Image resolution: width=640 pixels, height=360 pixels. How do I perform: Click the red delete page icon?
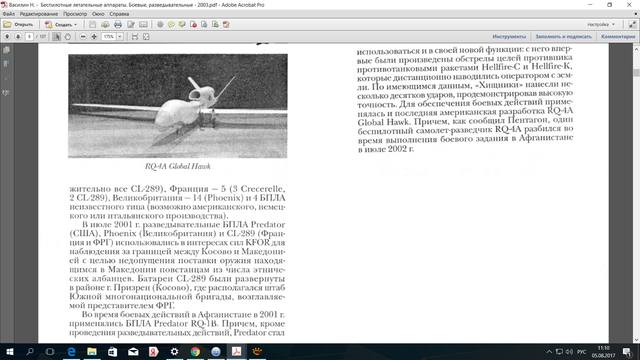226,24
